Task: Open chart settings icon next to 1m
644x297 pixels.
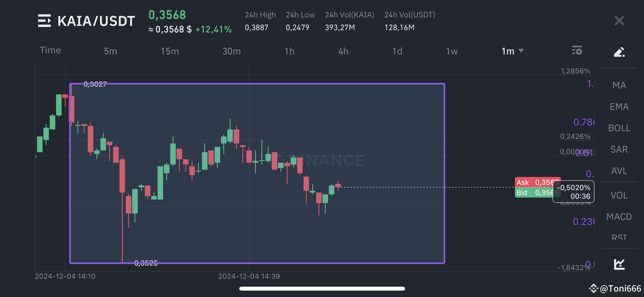Action: click(577, 51)
